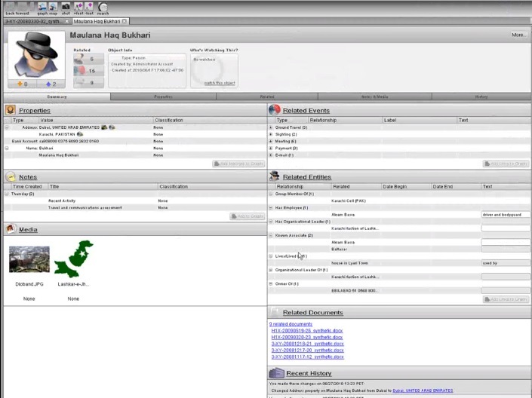The width and height of the screenshot is (532, 398).
Task: Select the History tab
Action: click(x=481, y=96)
